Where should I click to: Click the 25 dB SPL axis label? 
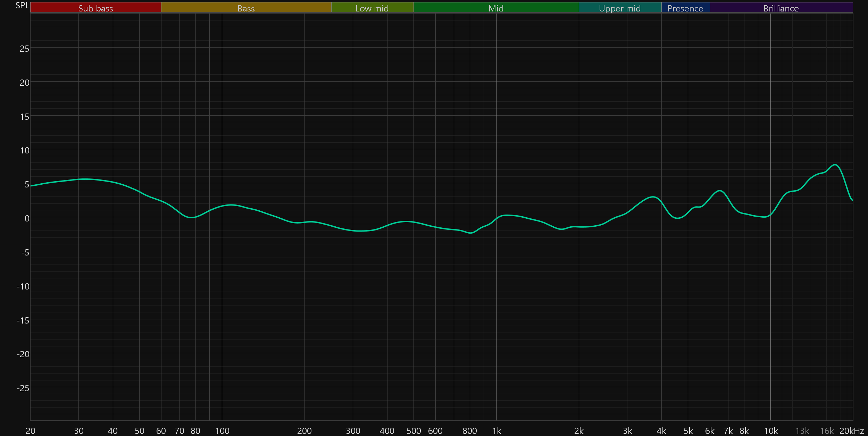tap(24, 49)
